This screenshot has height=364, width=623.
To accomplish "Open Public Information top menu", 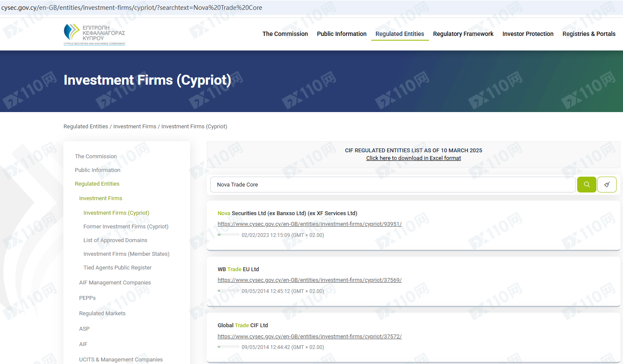I will pyautogui.click(x=341, y=34).
